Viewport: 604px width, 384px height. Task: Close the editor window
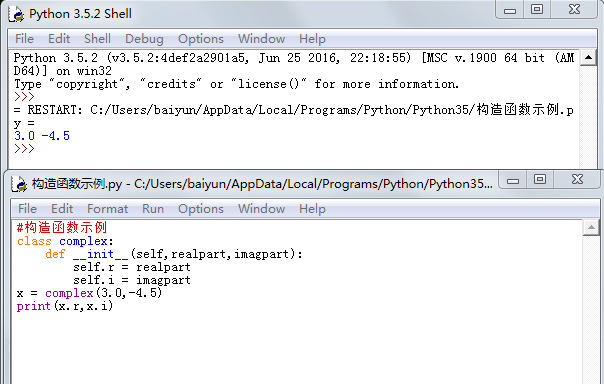click(577, 179)
